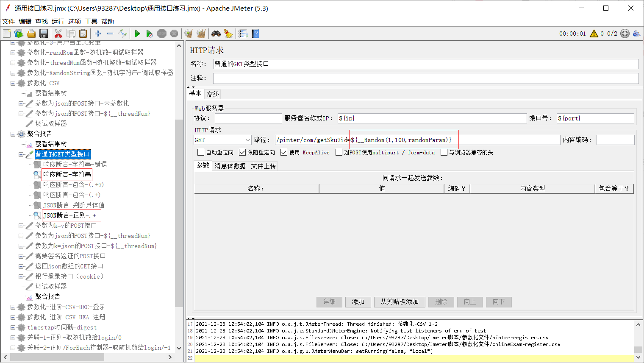This screenshot has width=644, height=363.
Task: Collapse the 参数化-CSV tree node
Action: coord(13,83)
